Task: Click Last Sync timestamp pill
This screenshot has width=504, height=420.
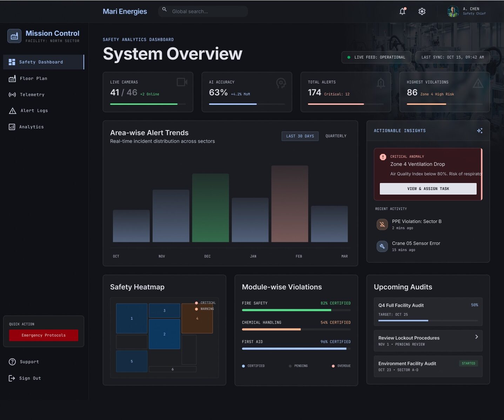Action: tap(452, 57)
